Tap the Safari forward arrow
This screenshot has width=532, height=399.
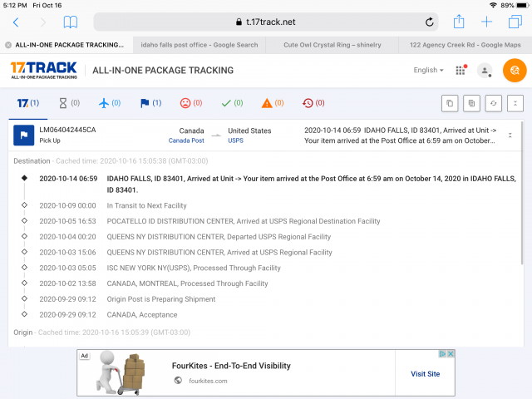(42, 22)
